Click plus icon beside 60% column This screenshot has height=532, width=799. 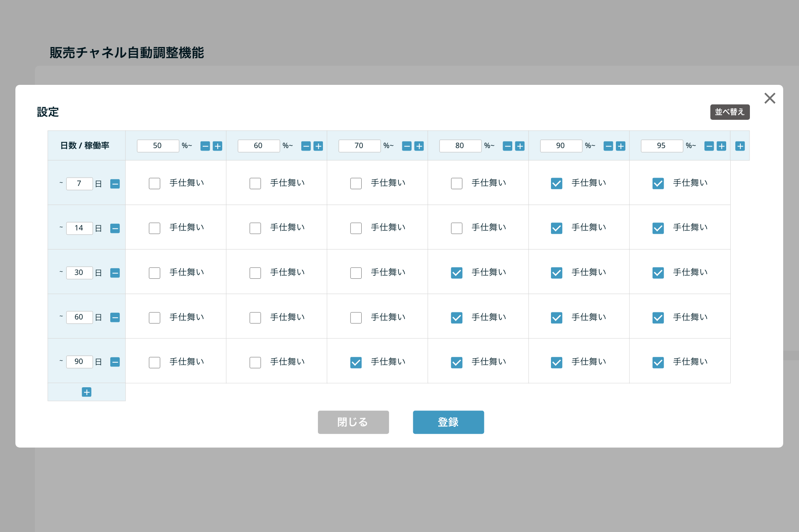tap(318, 146)
